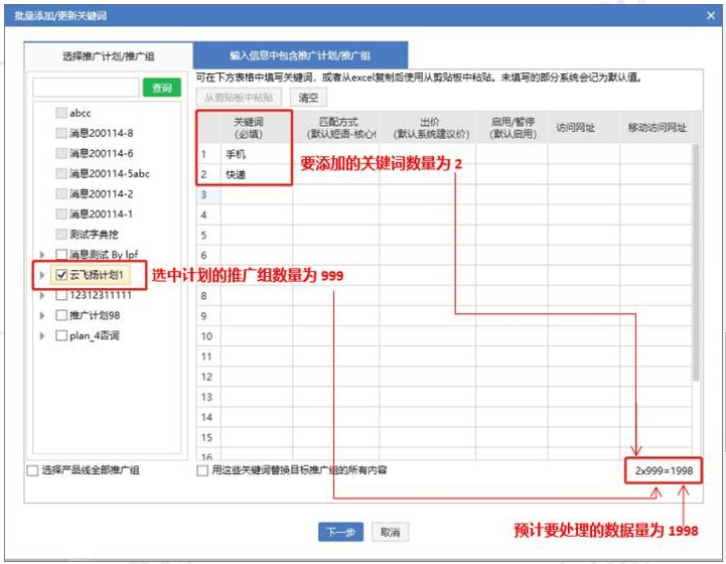Enable 选择产品线全部推广组 checkbox

click(32, 470)
